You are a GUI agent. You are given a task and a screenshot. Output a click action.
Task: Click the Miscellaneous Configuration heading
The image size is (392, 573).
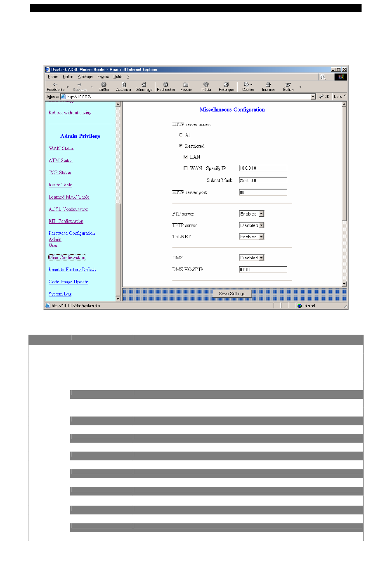232,109
